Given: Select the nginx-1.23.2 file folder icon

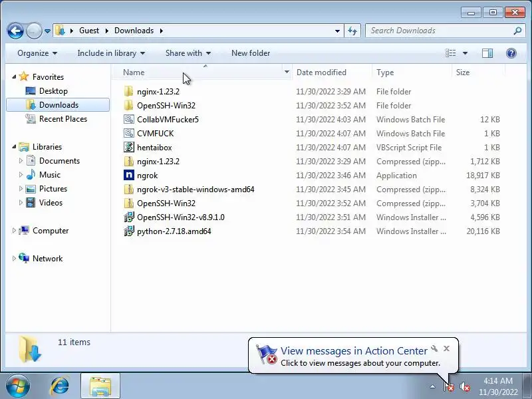Looking at the screenshot, I should [x=129, y=91].
